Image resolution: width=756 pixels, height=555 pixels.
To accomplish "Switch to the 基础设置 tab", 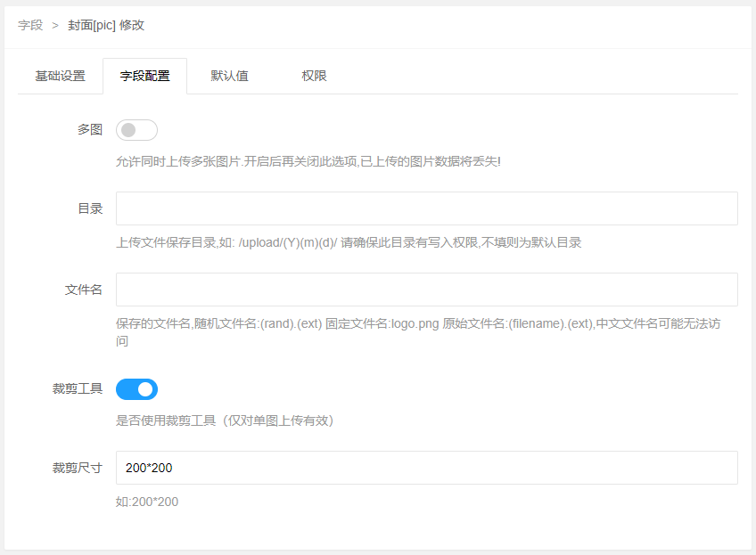I will (x=61, y=76).
